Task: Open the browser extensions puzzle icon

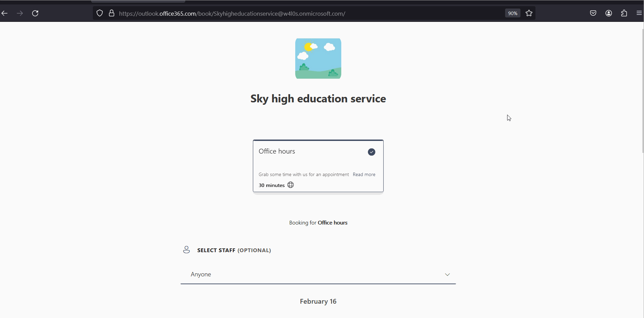Action: click(x=624, y=13)
